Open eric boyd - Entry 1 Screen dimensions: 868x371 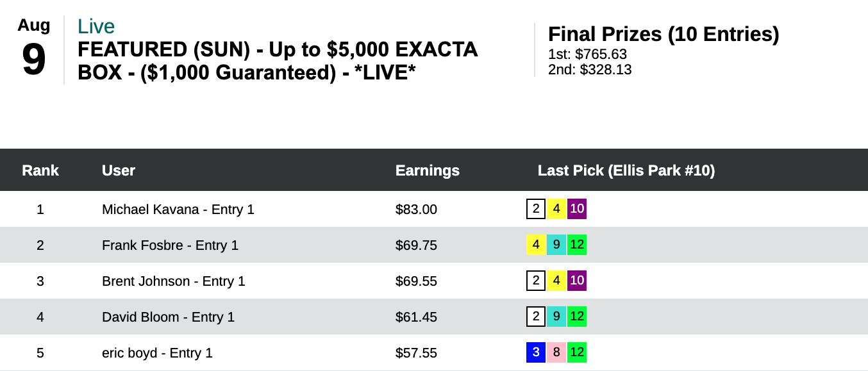pyautogui.click(x=157, y=353)
